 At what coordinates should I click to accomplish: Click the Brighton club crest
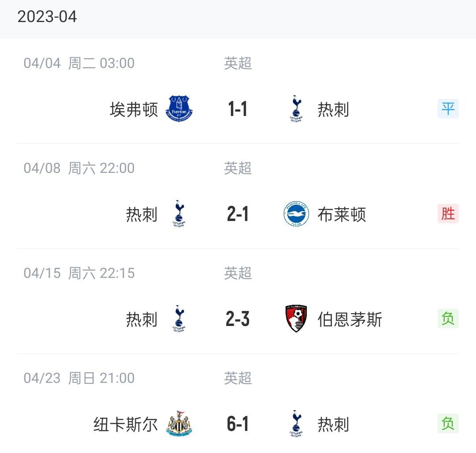point(296,213)
